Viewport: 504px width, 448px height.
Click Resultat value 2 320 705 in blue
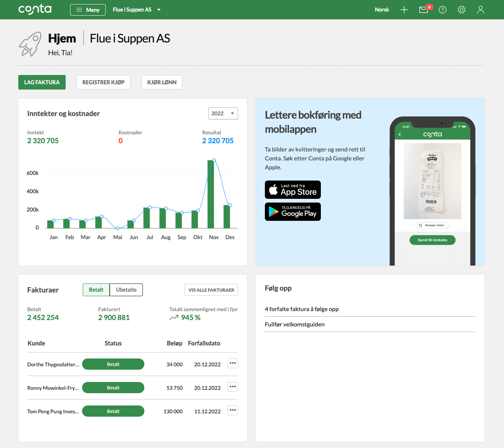[x=218, y=141]
